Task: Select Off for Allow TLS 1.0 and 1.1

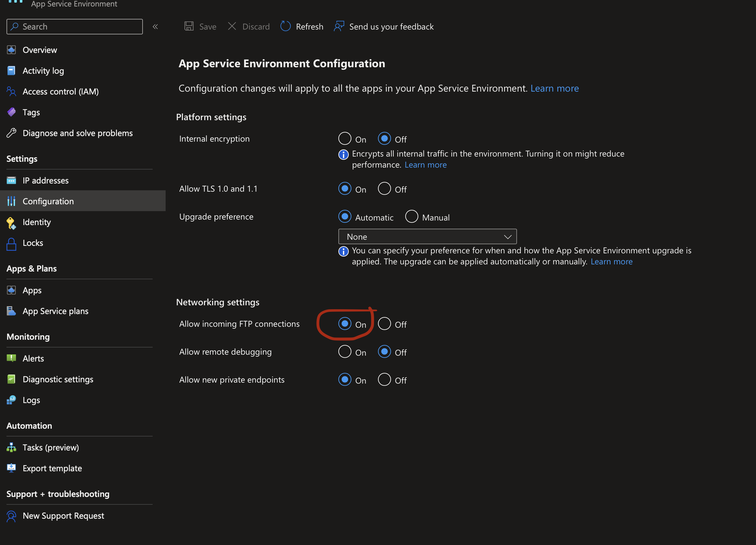Action: pyautogui.click(x=384, y=188)
